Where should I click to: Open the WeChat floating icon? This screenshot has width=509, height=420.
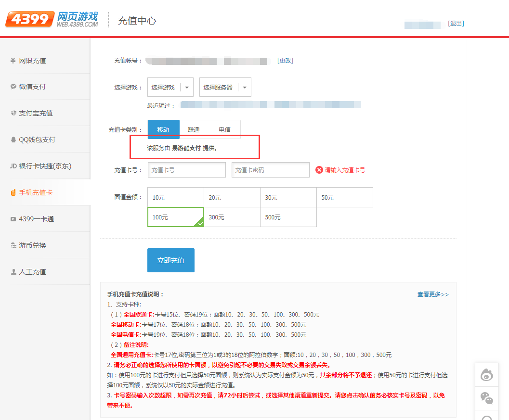pyautogui.click(x=487, y=398)
